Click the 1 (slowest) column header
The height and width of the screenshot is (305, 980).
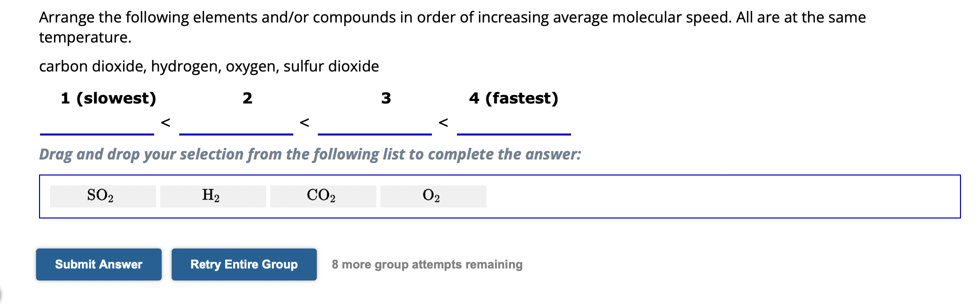point(108,98)
